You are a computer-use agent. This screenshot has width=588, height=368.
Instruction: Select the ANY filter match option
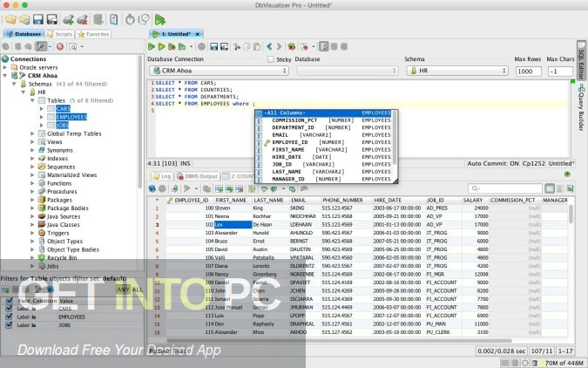pos(123,290)
